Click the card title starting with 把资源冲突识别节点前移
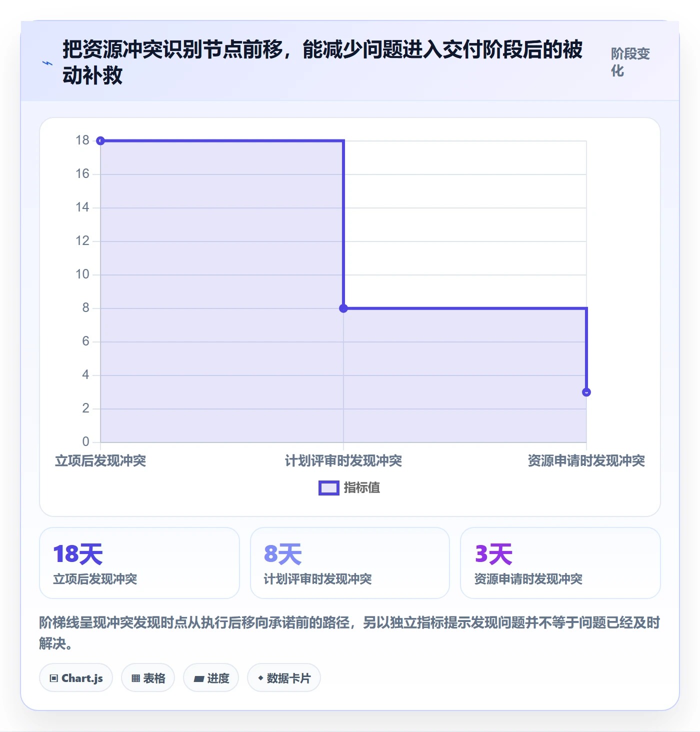Viewport: 700px width, 732px height. coord(322,62)
